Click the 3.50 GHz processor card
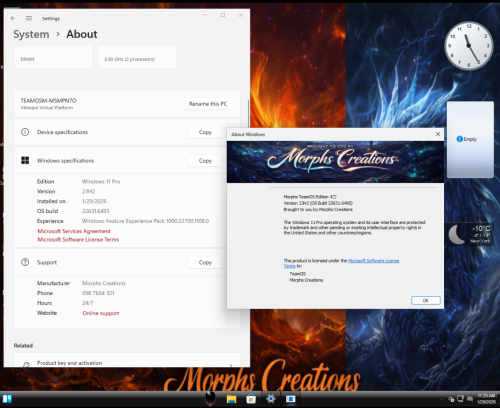The width and height of the screenshot is (500, 408). click(137, 57)
